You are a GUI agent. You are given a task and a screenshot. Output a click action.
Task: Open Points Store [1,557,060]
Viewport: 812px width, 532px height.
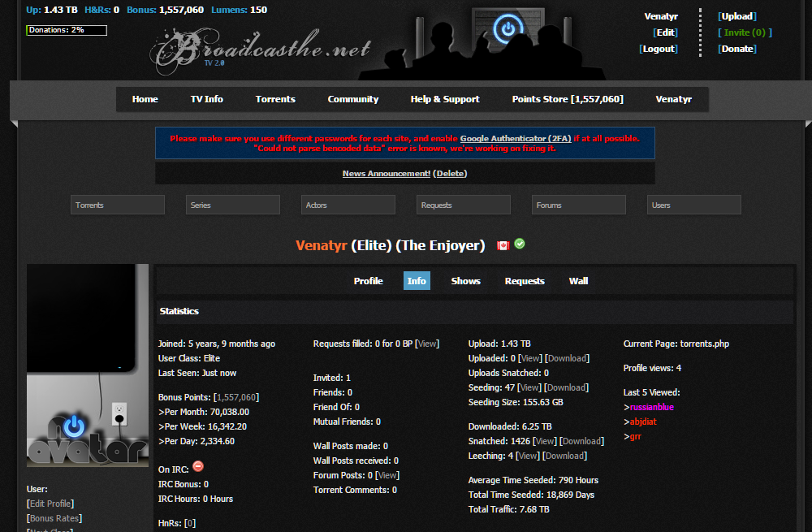click(568, 99)
